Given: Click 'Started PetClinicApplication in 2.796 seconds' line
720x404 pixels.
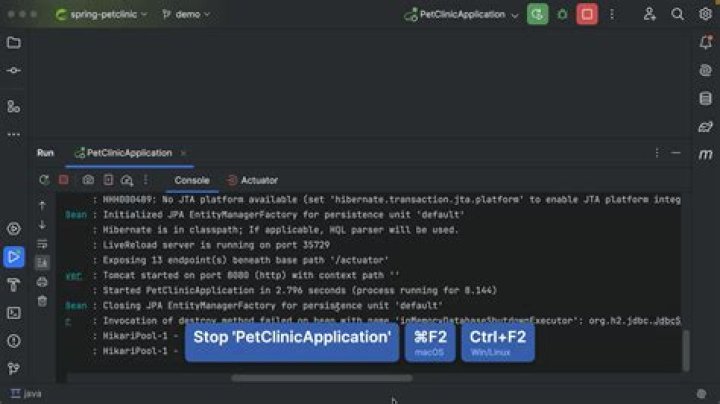Looking at the screenshot, I should pos(300,290).
